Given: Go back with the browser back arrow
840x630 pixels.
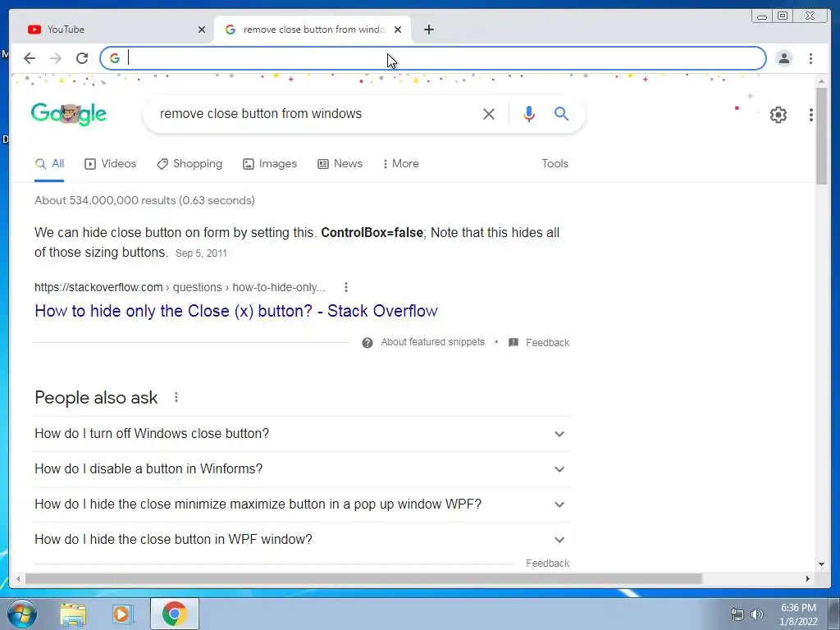Looking at the screenshot, I should (x=30, y=58).
